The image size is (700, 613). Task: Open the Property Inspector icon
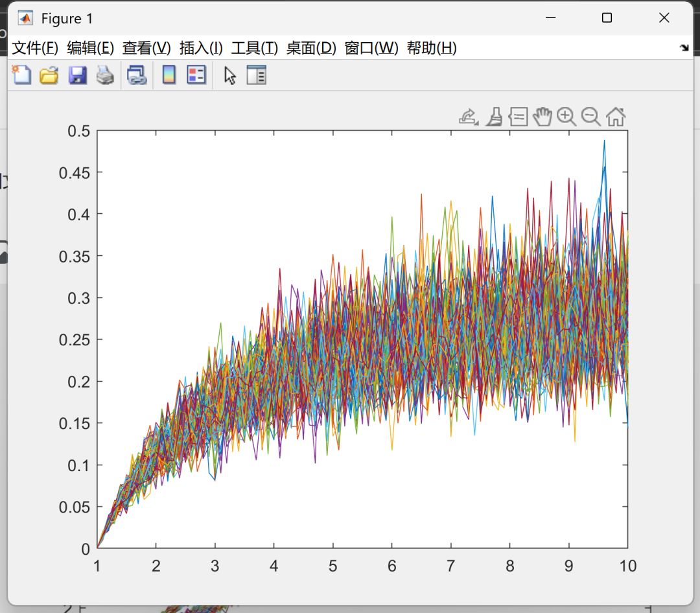257,75
